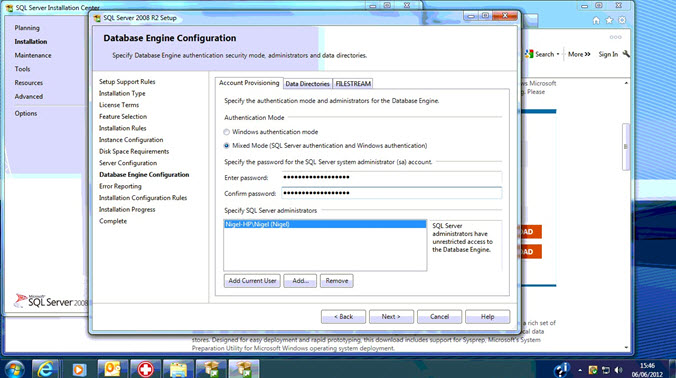This screenshot has width=676, height=378.
Task: Switch to first SQL setup taskbar icon
Action: (211, 369)
